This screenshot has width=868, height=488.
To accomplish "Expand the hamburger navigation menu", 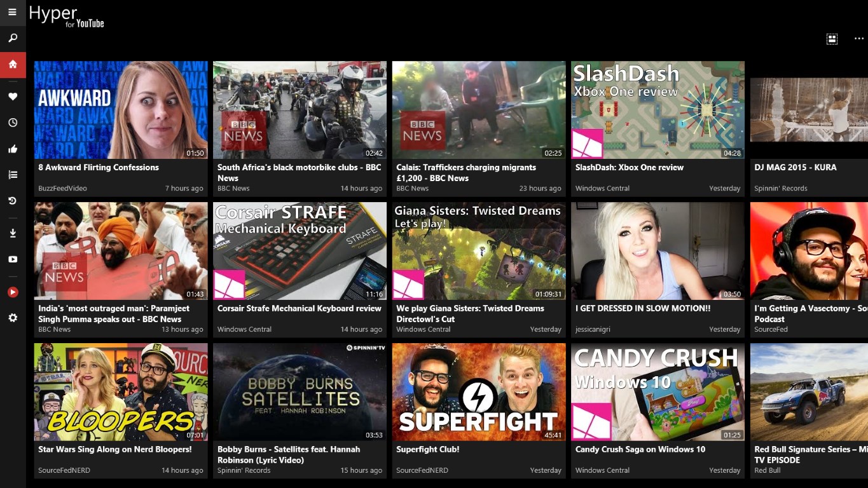I will 13,12.
